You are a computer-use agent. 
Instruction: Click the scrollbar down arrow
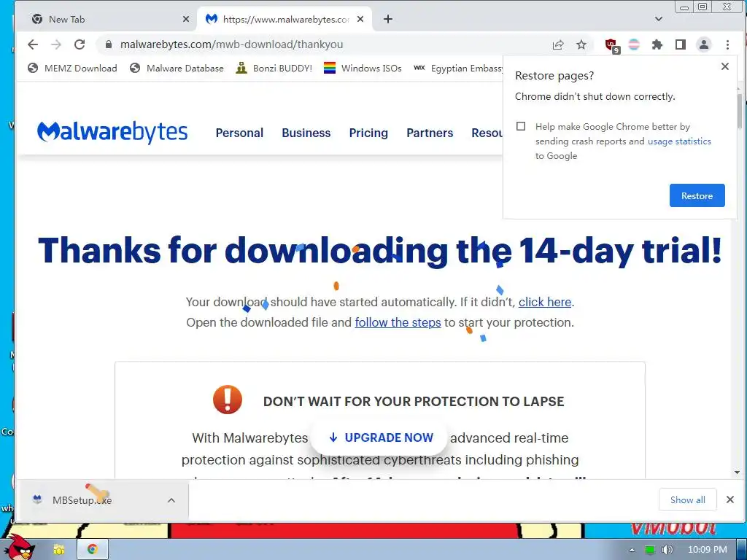click(738, 472)
